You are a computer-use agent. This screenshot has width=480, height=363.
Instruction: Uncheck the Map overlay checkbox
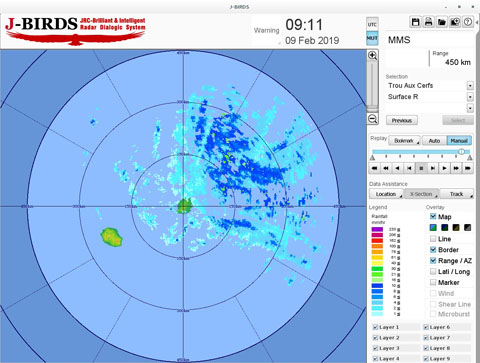pos(433,216)
